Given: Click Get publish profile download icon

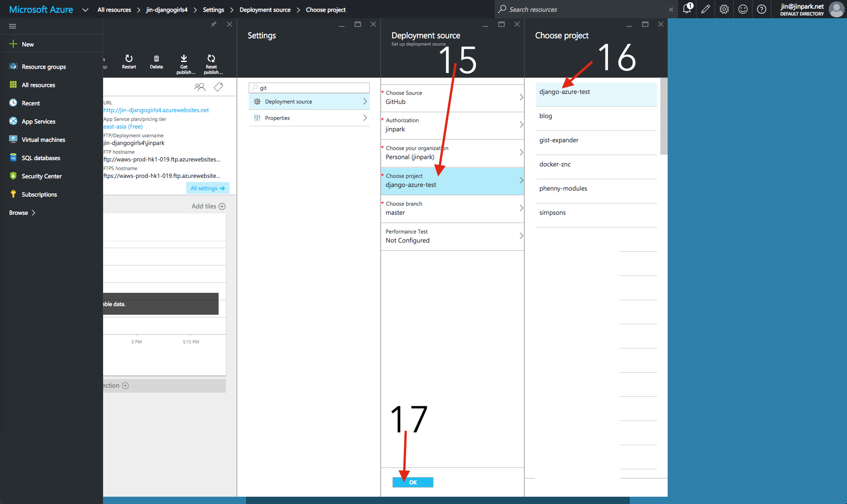Looking at the screenshot, I should (184, 58).
